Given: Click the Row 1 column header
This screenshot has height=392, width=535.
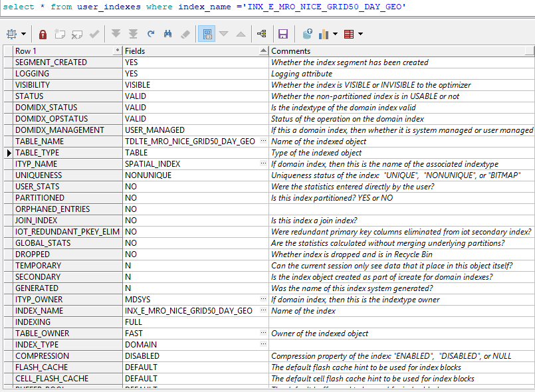Looking at the screenshot, I should point(68,51).
